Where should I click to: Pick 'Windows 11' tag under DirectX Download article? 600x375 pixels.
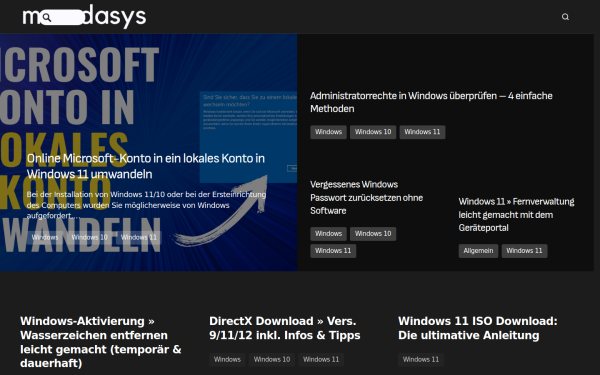[321, 360]
